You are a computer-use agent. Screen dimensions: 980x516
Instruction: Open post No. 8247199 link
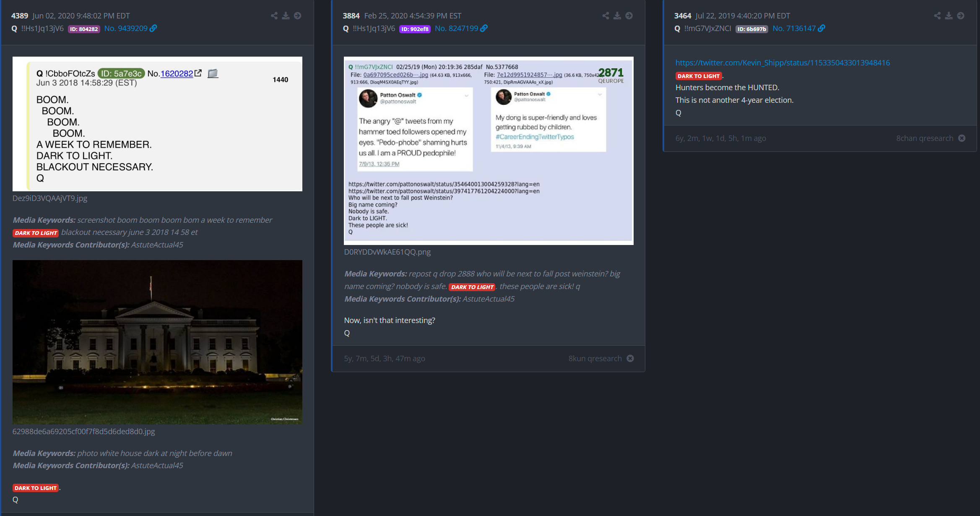tap(456, 28)
